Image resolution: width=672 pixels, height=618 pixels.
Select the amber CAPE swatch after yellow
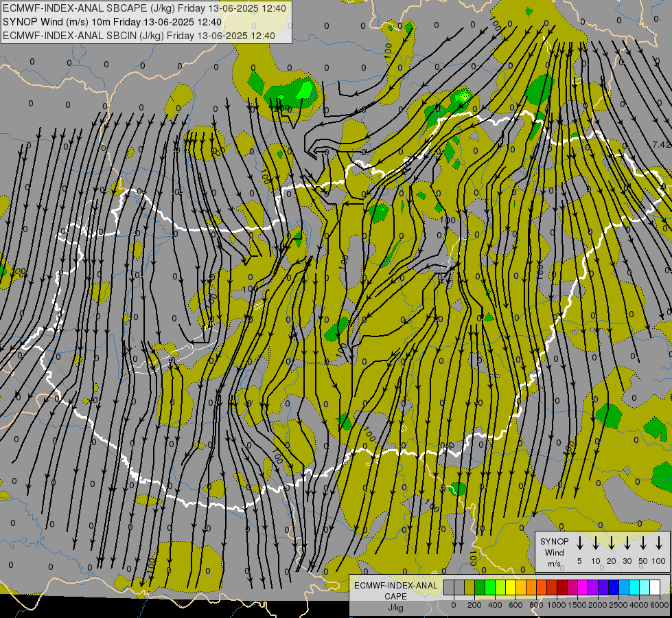pyautogui.click(x=521, y=587)
